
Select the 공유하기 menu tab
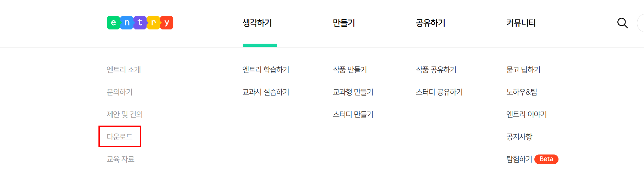(x=430, y=23)
